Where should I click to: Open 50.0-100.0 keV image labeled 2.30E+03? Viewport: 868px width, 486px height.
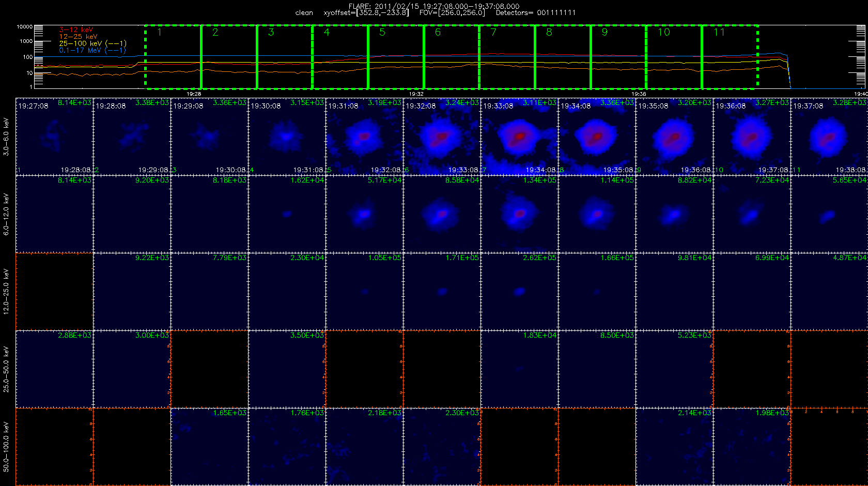coord(442,447)
